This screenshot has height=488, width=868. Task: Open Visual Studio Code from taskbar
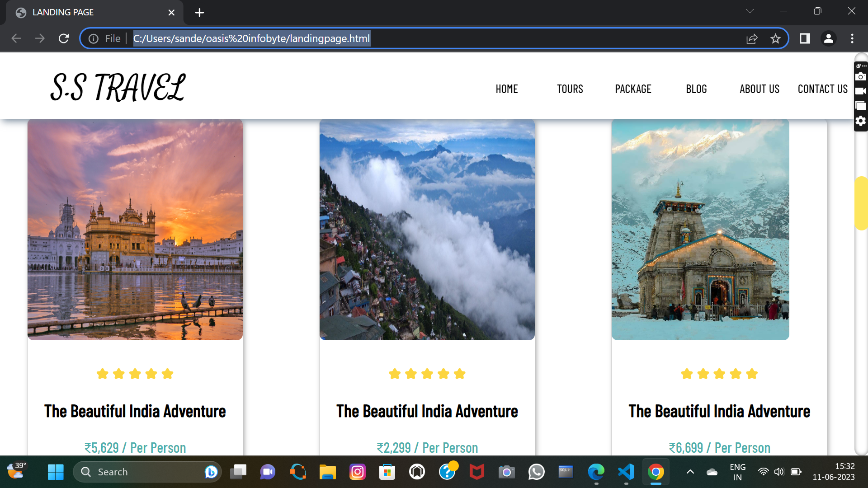click(x=626, y=472)
